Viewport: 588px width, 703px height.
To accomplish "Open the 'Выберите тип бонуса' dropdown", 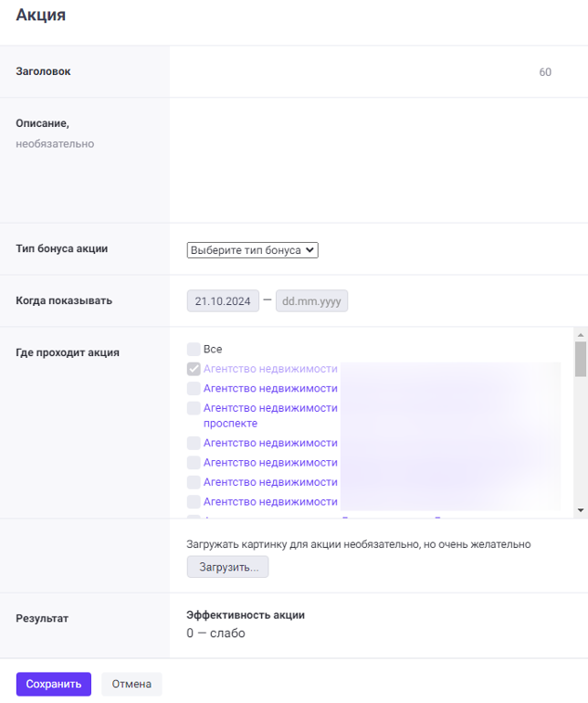I will (252, 249).
